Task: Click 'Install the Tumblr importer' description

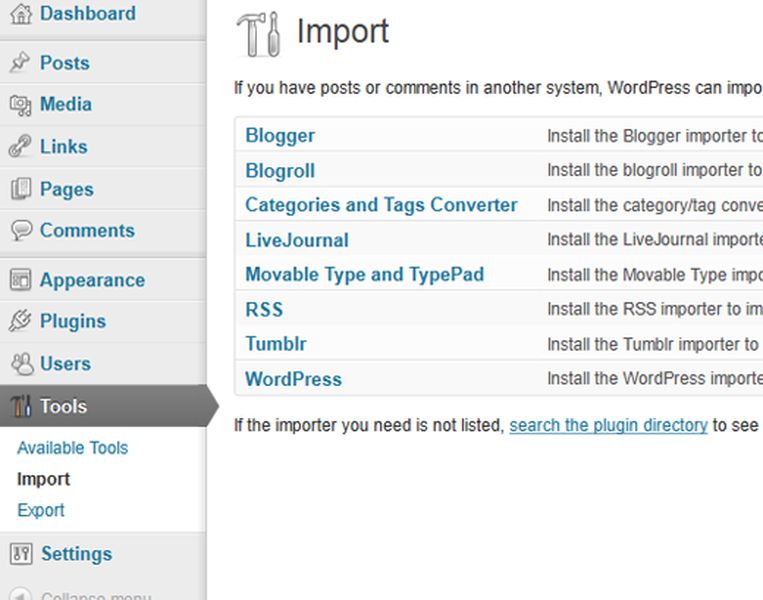Action: [653, 345]
